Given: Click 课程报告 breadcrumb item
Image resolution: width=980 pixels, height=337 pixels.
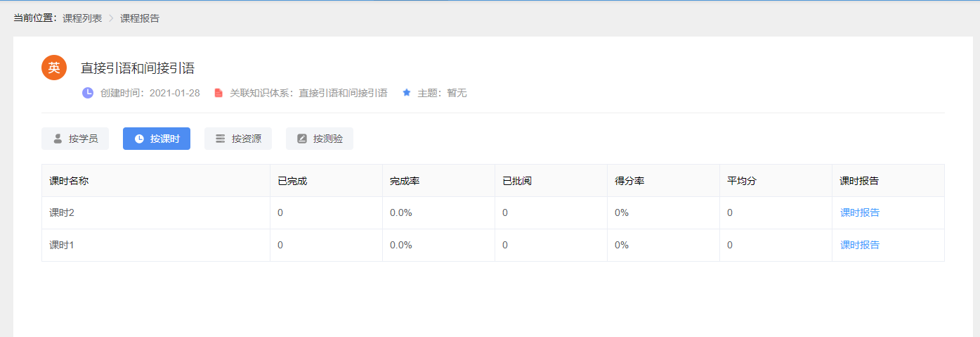Looking at the screenshot, I should click(x=140, y=18).
